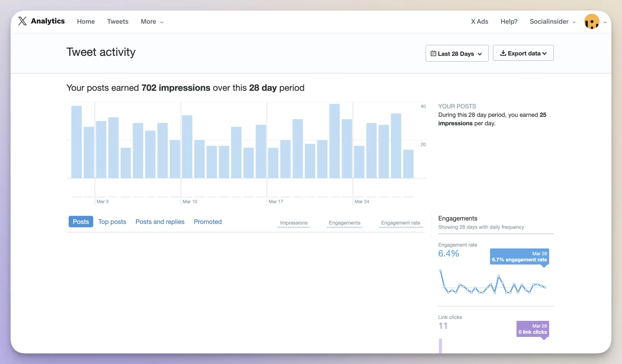Open X Ads link

coord(479,21)
